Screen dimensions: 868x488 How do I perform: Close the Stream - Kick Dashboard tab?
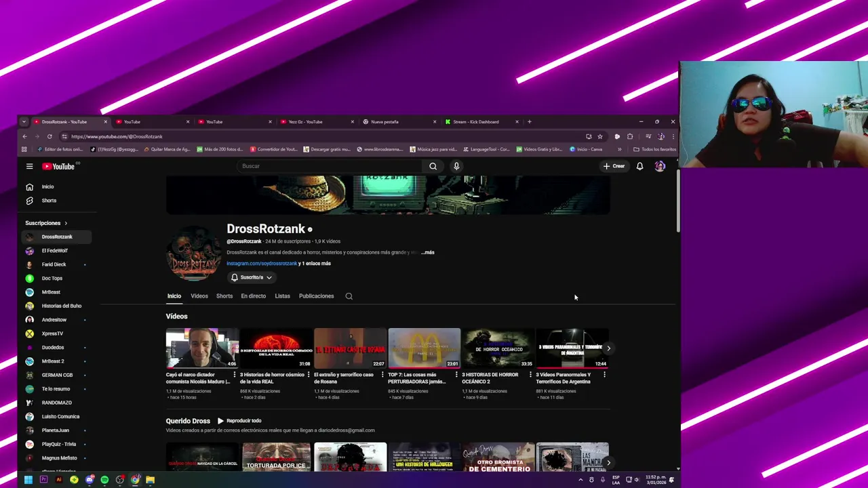(517, 122)
